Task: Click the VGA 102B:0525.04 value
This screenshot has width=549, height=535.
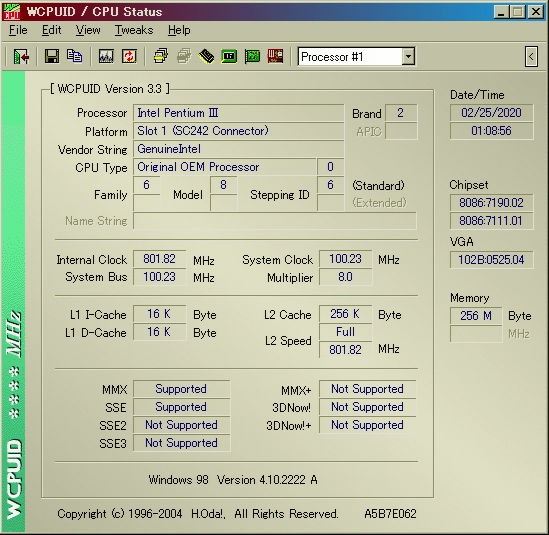Action: (x=492, y=260)
